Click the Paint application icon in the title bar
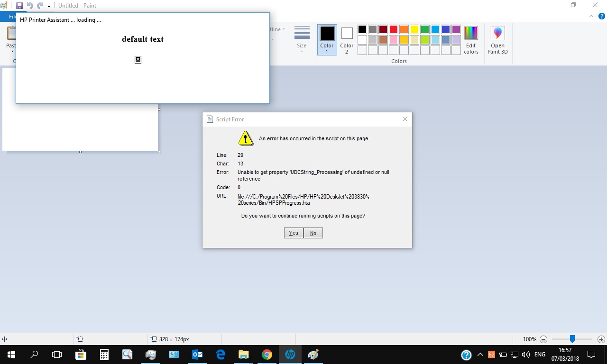 [x=4, y=6]
